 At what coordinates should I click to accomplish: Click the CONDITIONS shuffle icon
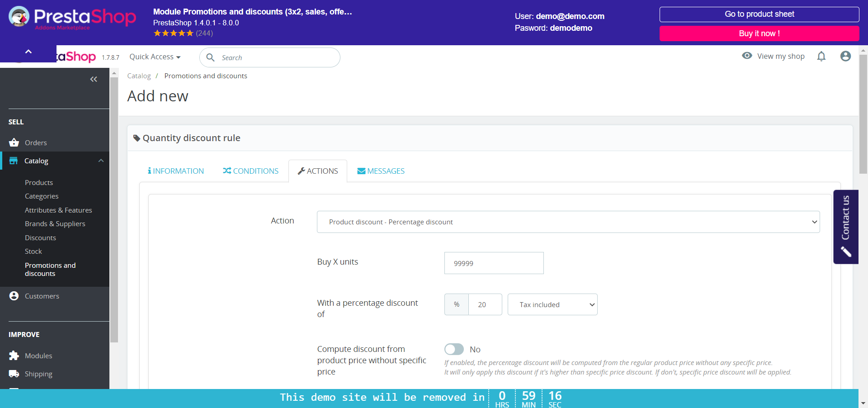click(x=227, y=171)
